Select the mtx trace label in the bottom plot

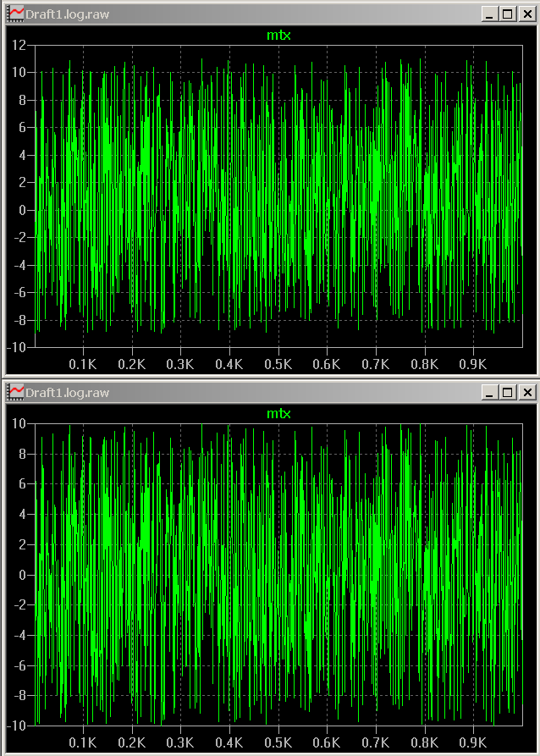point(278,413)
